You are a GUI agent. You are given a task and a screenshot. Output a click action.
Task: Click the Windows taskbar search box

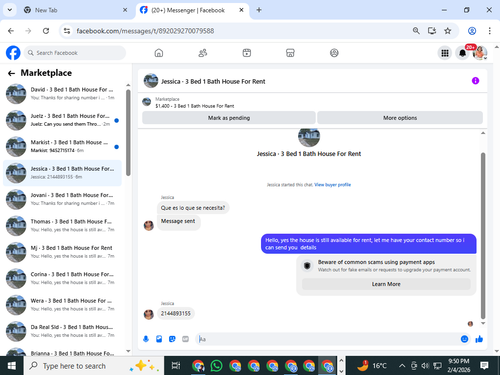[x=94, y=366]
